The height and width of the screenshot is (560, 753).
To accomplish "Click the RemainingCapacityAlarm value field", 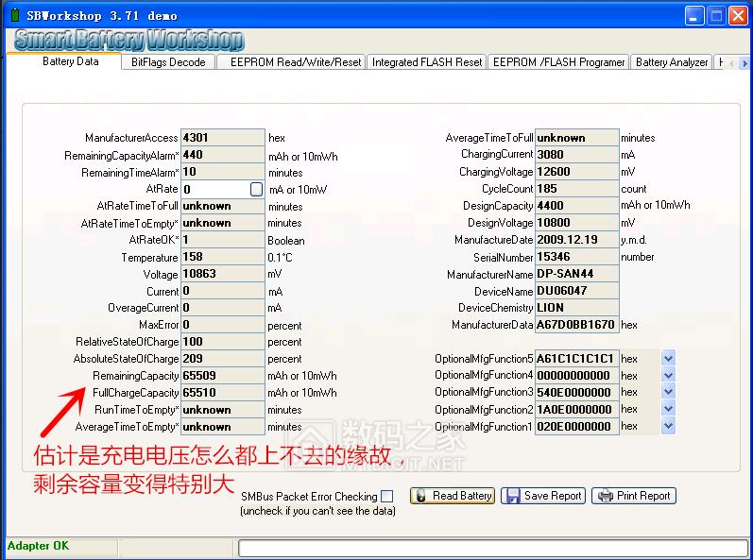I will click(x=223, y=155).
